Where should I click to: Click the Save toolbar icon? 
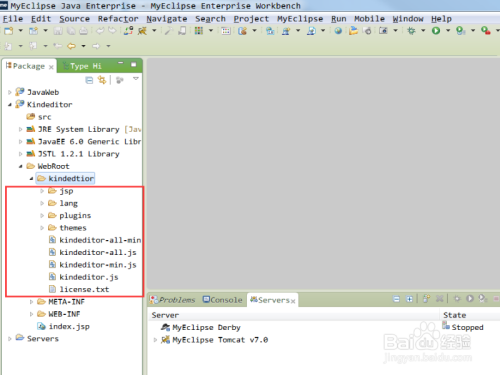pos(58,31)
